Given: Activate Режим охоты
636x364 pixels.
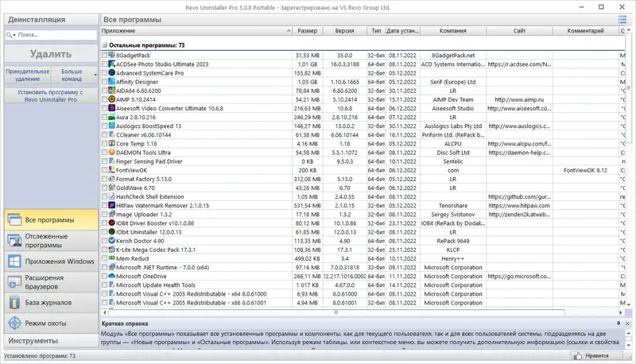Looking at the screenshot, I should pyautogui.click(x=51, y=323).
